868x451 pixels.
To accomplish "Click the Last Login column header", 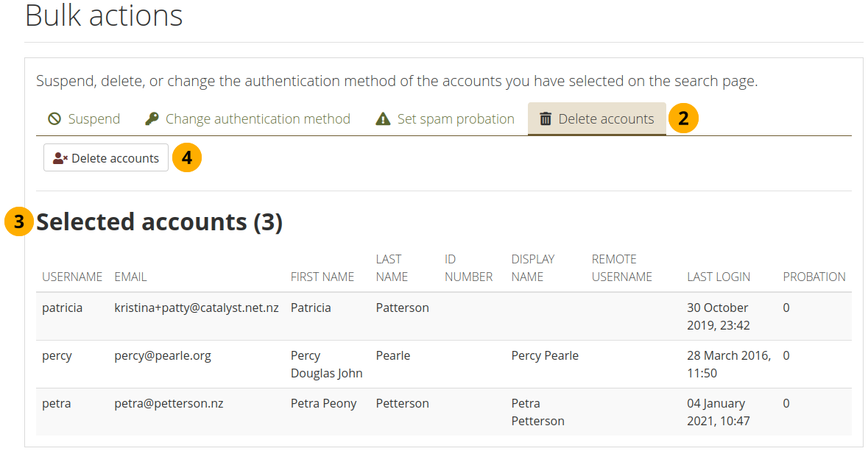I will pos(719,277).
